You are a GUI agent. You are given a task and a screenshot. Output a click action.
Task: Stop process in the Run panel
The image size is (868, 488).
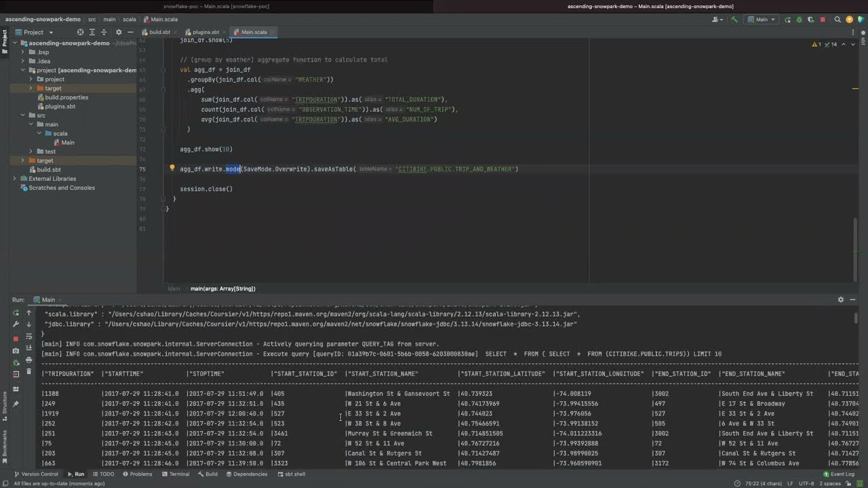point(16,339)
